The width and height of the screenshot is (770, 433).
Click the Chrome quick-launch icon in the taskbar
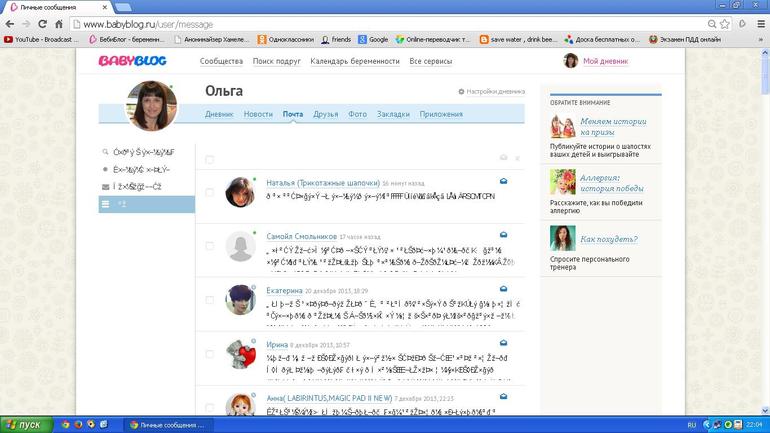pyautogui.click(x=65, y=424)
